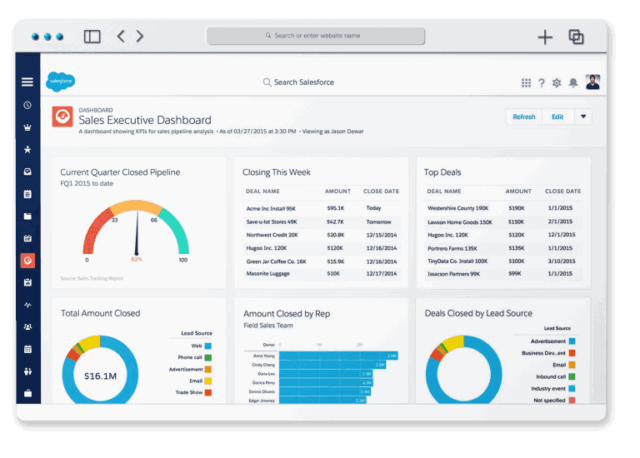Click the red Sales Executive Dashboard icon

62,117
